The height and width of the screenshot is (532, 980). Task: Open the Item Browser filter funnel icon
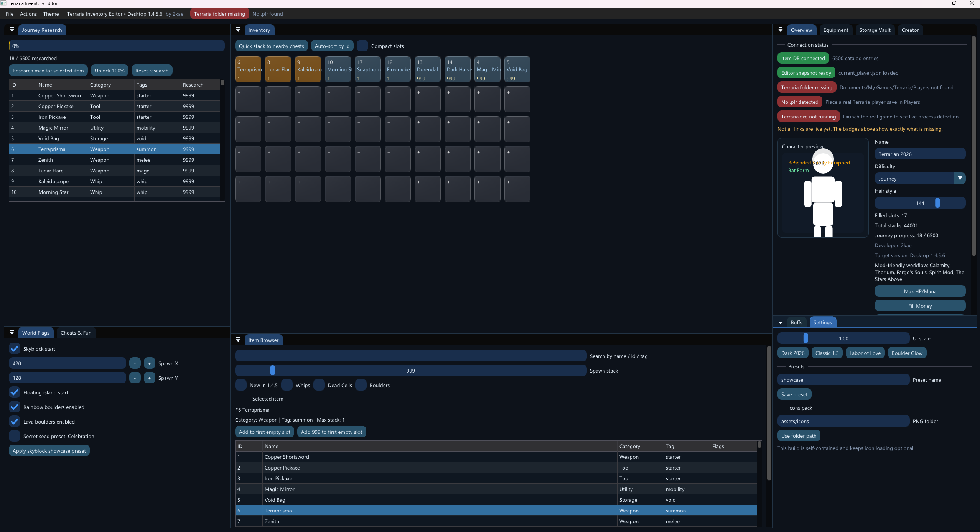tap(238, 340)
